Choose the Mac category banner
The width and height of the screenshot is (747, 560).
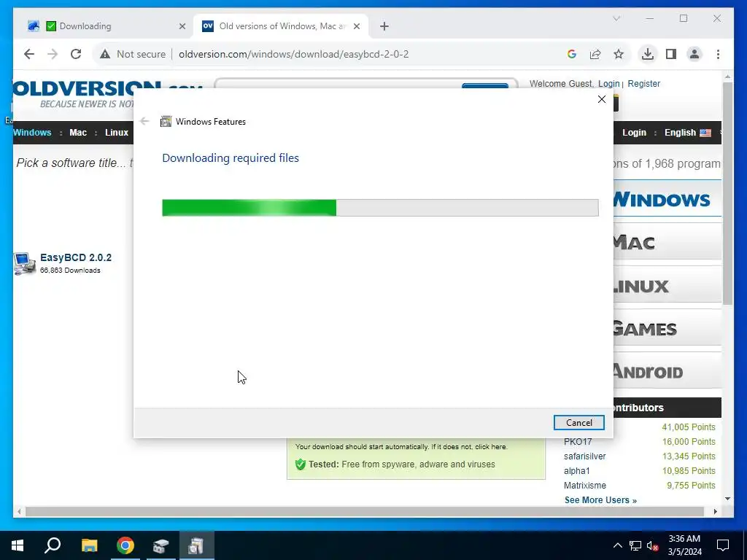pos(667,242)
